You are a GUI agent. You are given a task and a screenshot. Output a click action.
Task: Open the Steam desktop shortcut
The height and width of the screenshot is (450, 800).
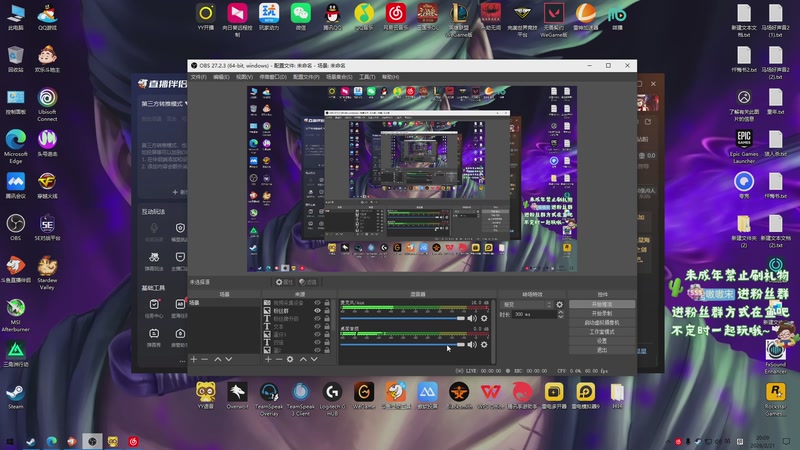[x=16, y=396]
